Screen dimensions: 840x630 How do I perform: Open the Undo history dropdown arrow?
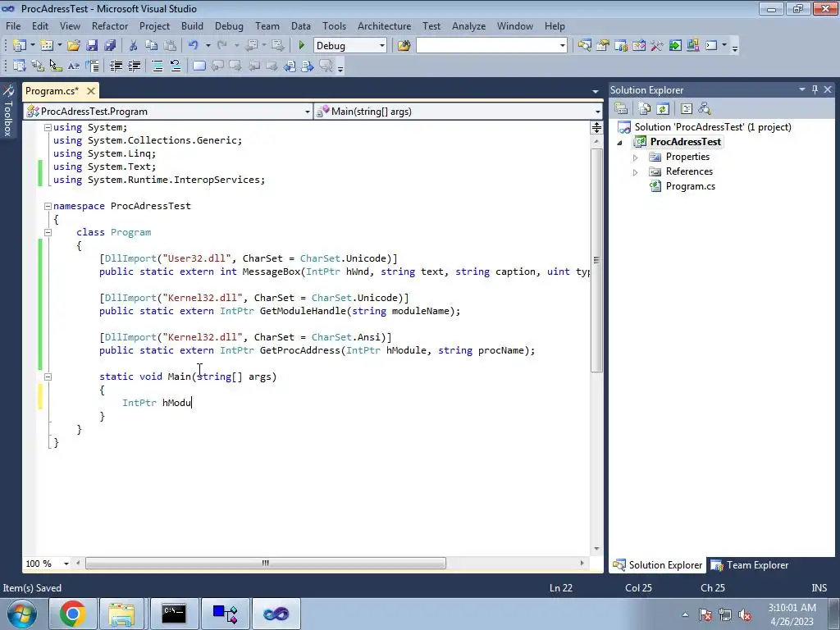(x=208, y=46)
